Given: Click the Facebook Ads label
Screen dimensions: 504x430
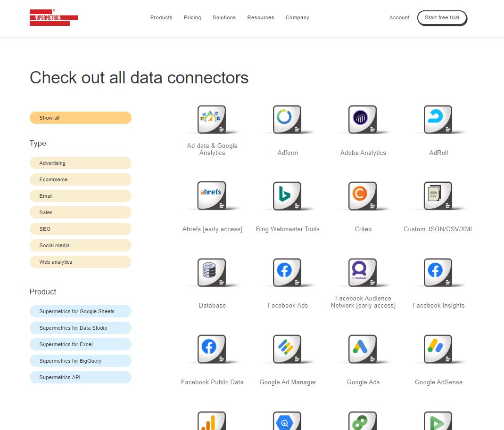Looking at the screenshot, I should 288,305.
